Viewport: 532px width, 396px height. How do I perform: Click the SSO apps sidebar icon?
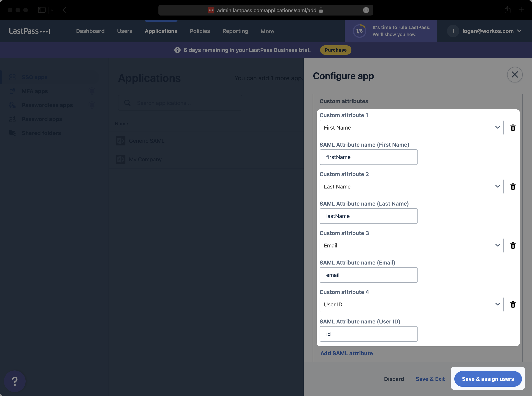[12, 77]
